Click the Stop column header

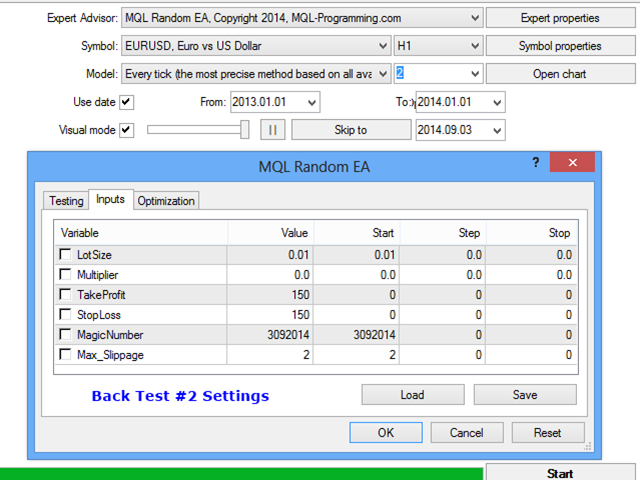[531, 233]
